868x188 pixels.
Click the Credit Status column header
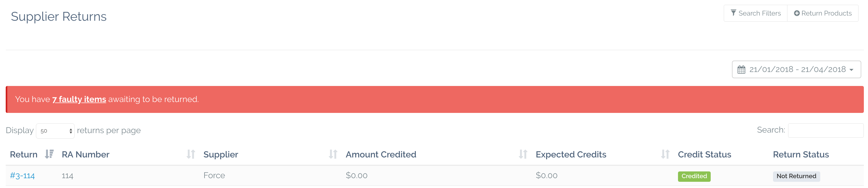(704, 154)
